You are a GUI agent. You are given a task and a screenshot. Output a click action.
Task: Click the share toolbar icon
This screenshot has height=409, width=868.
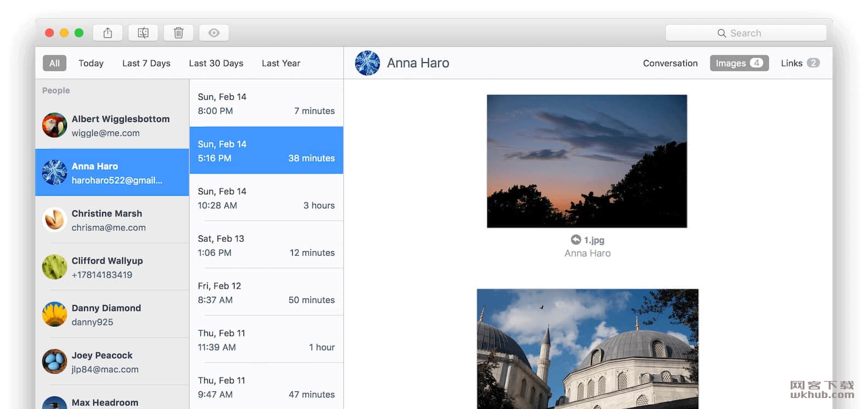click(108, 33)
